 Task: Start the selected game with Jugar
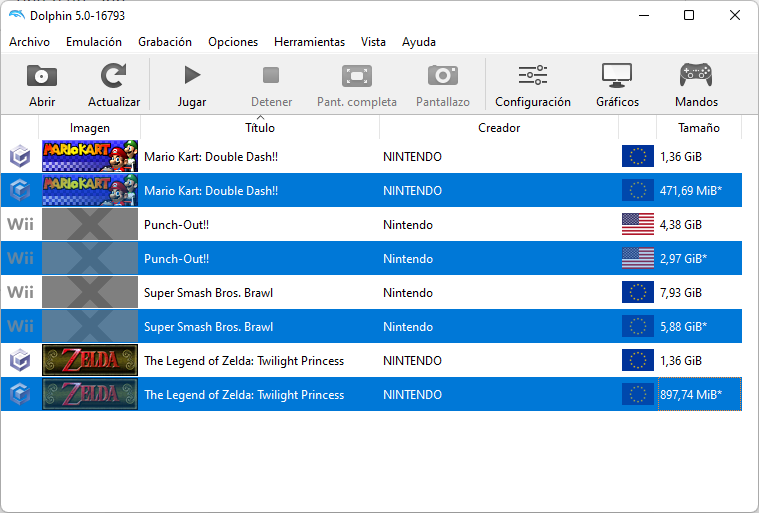[x=192, y=85]
